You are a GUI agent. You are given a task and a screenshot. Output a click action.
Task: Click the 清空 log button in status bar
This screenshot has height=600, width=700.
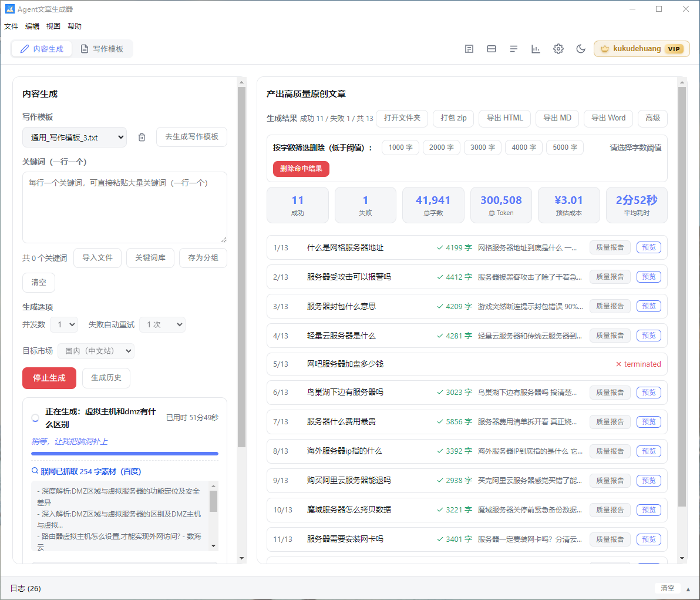tap(668, 588)
